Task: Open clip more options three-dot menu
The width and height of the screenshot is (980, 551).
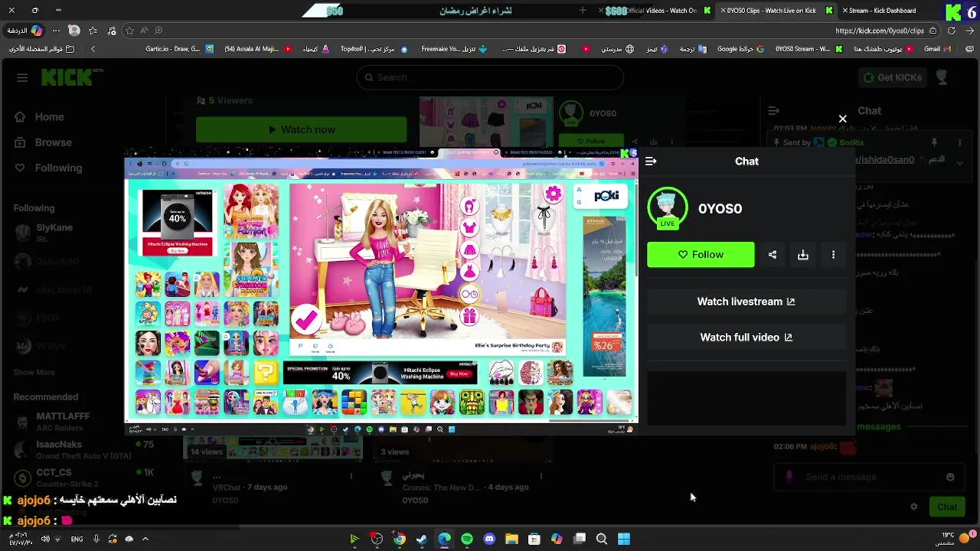Action: (834, 255)
